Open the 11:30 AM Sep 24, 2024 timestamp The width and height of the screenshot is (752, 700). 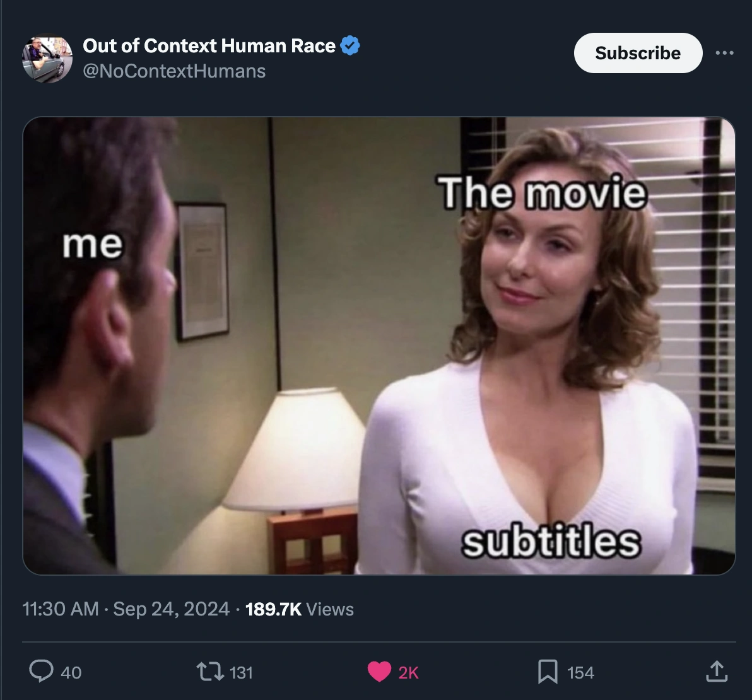click(x=126, y=609)
